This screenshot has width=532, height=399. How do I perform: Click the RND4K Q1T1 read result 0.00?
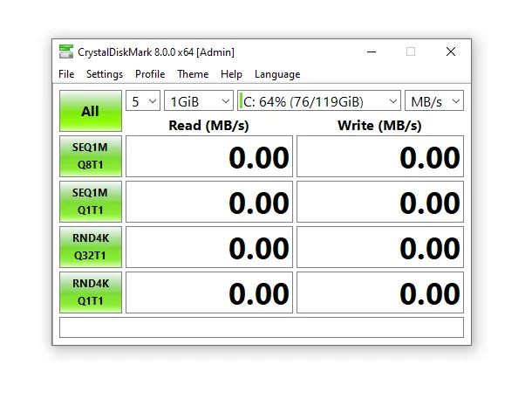pyautogui.click(x=209, y=292)
